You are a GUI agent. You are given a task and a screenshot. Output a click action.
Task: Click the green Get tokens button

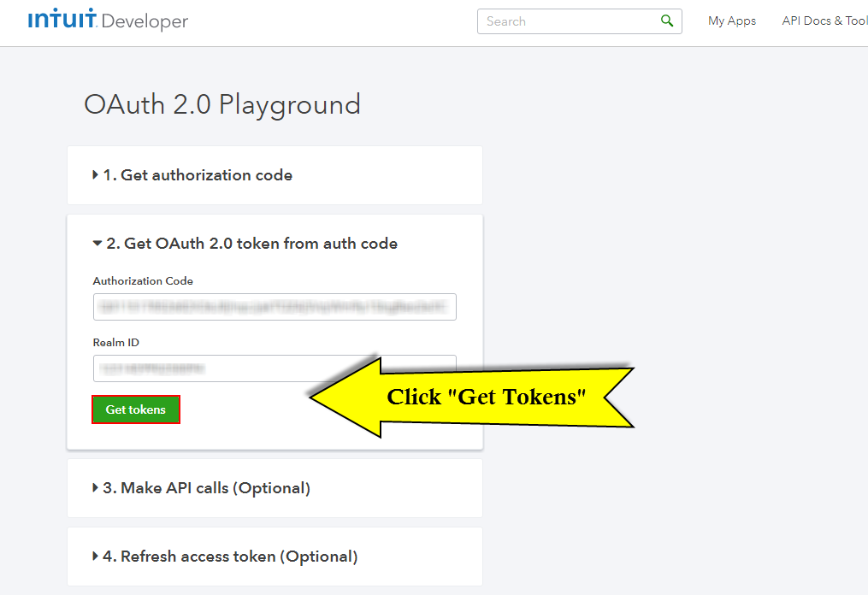(136, 409)
